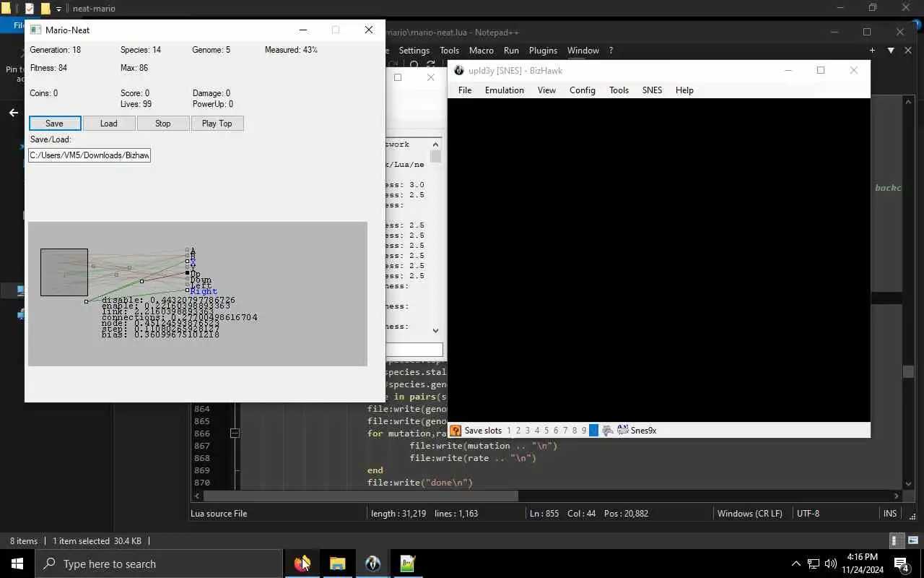Collapse code fold at line 866

235,433
